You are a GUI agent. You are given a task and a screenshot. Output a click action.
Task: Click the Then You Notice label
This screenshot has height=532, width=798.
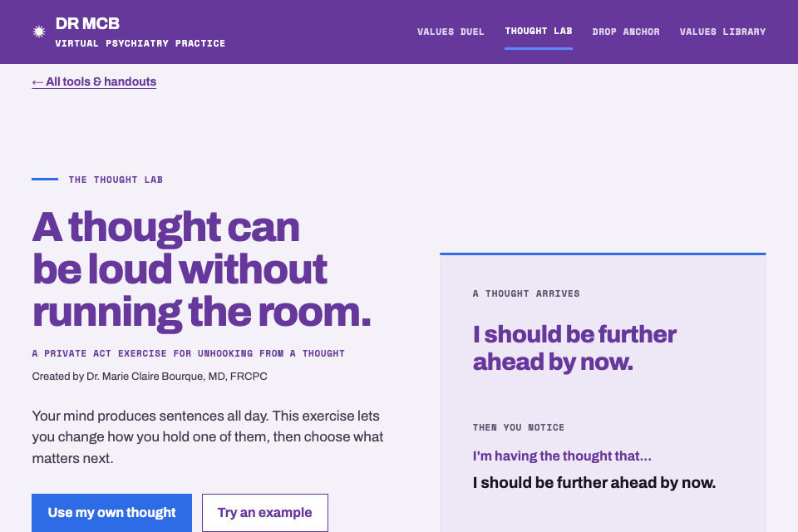click(519, 427)
